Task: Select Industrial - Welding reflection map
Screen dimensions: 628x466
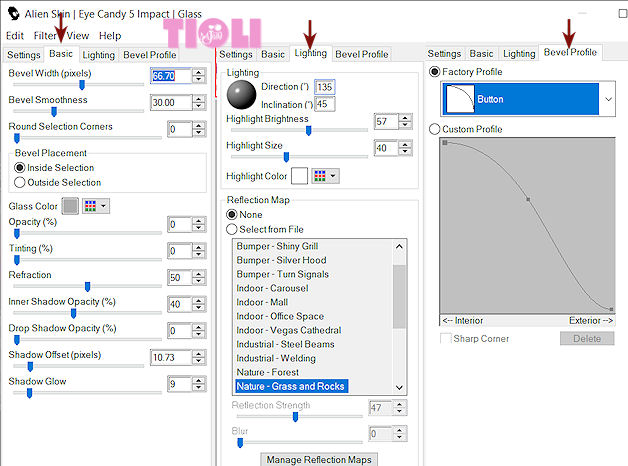Action: point(276,358)
